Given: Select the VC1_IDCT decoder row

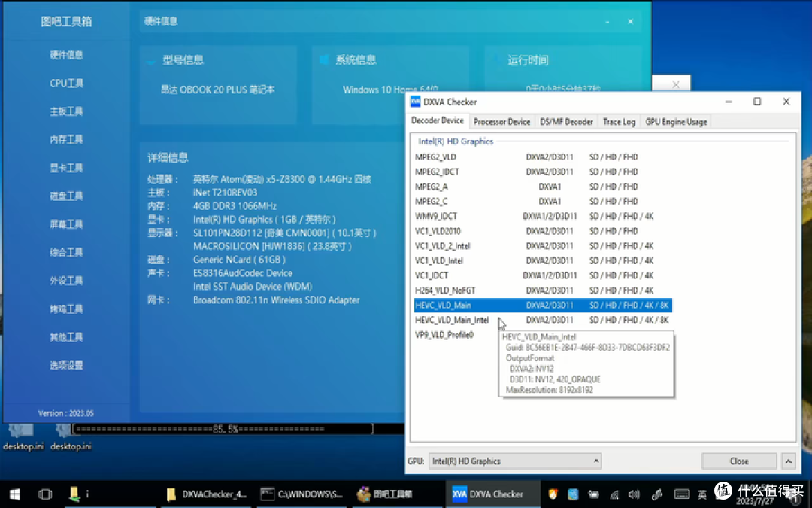Looking at the screenshot, I should 543,275.
